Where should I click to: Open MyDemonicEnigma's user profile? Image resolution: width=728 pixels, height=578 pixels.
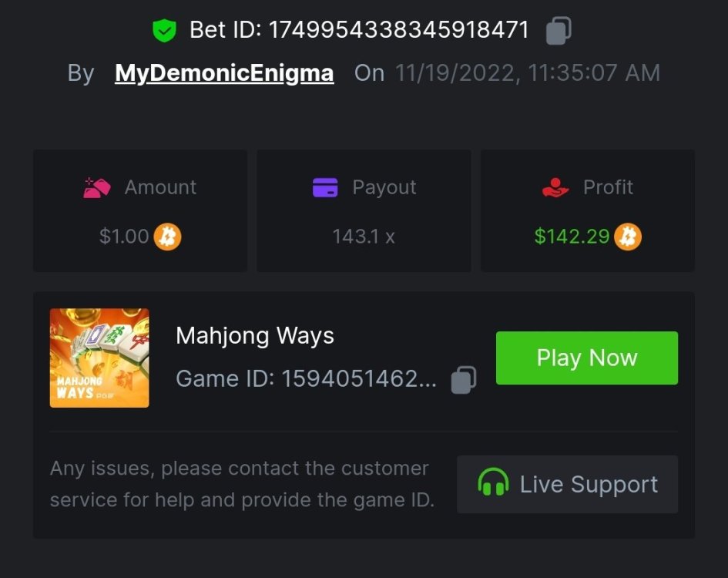tap(224, 73)
